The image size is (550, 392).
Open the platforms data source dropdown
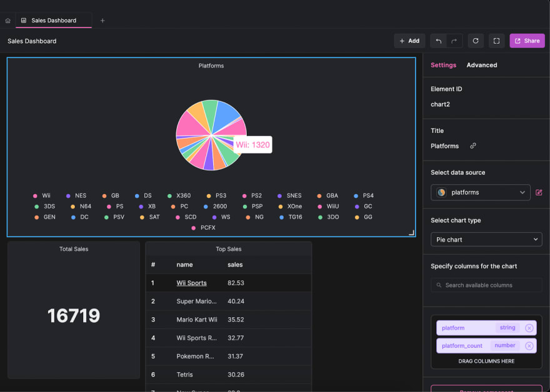[480, 192]
